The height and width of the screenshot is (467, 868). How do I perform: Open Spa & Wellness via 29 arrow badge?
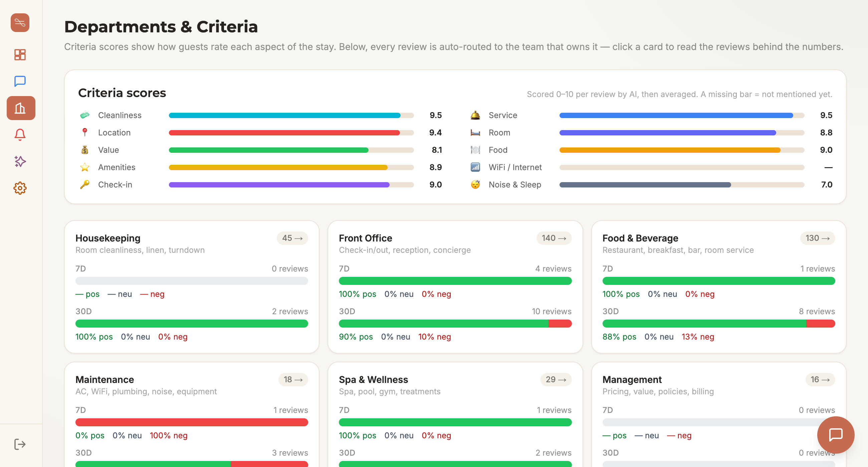pos(556,380)
